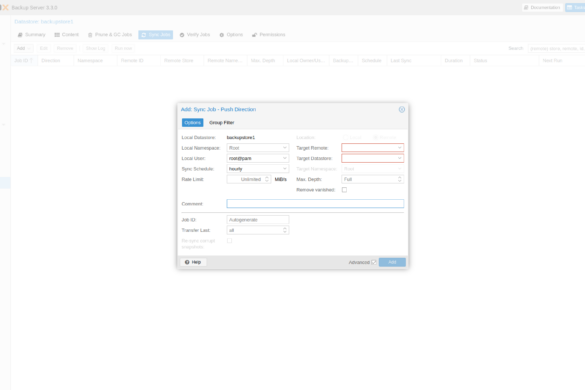Toggle the Remove vanished checkbox

pos(344,190)
